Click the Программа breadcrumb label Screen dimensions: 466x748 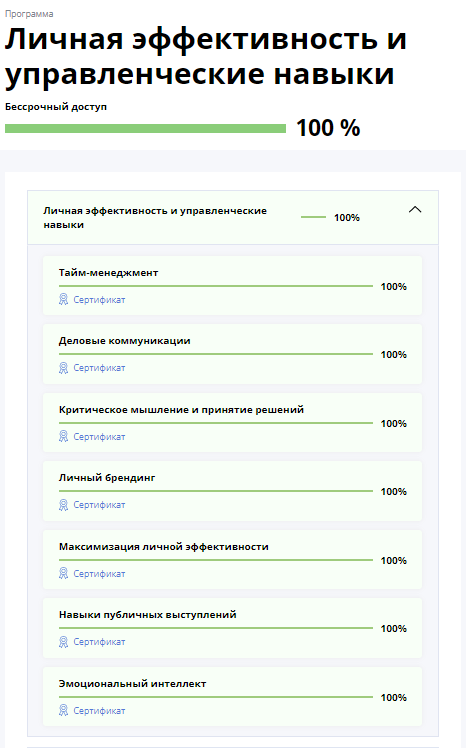29,14
